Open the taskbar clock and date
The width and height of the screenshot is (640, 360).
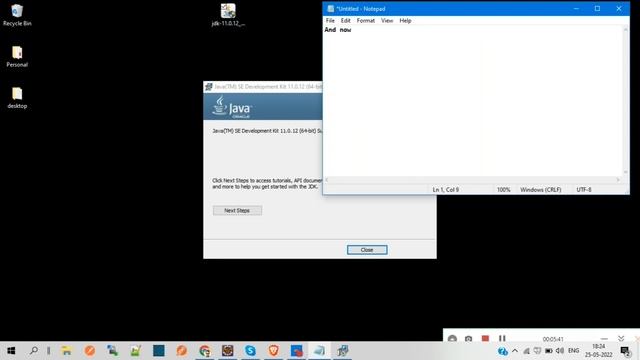pos(598,351)
